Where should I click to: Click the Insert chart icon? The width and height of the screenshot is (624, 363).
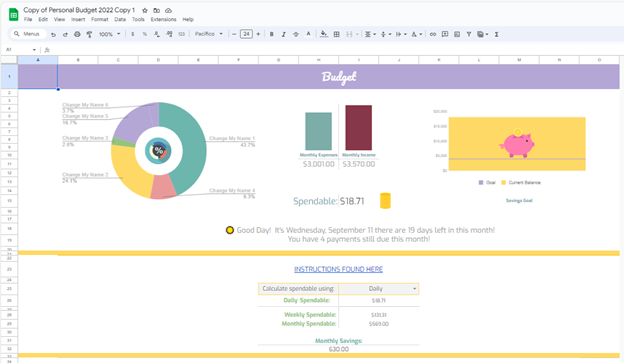pos(457,34)
